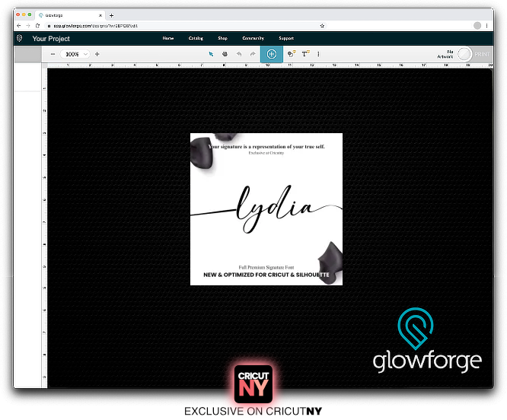Click the round print status button

pos(464,54)
